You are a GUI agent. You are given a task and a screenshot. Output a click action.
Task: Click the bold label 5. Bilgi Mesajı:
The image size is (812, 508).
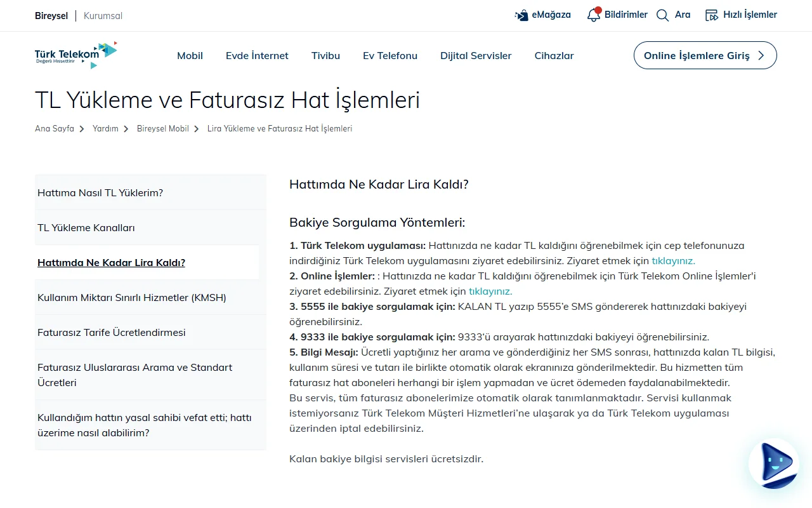pos(324,352)
